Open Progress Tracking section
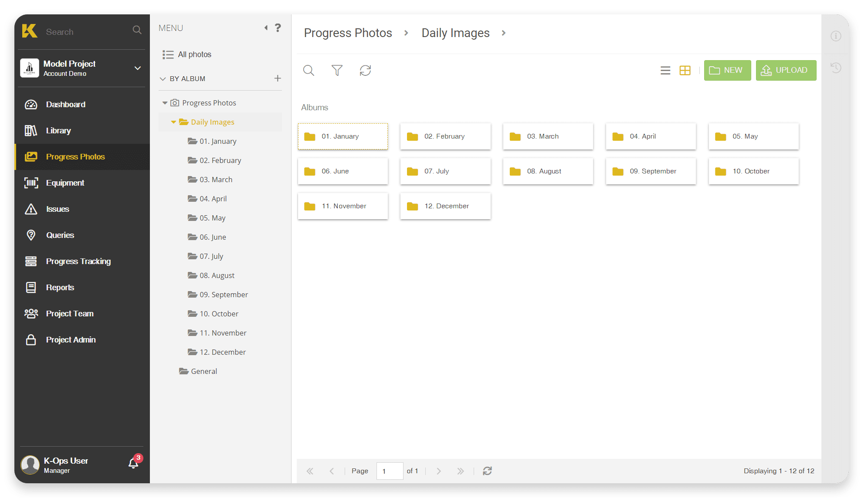This screenshot has width=868, height=502. pyautogui.click(x=82, y=261)
